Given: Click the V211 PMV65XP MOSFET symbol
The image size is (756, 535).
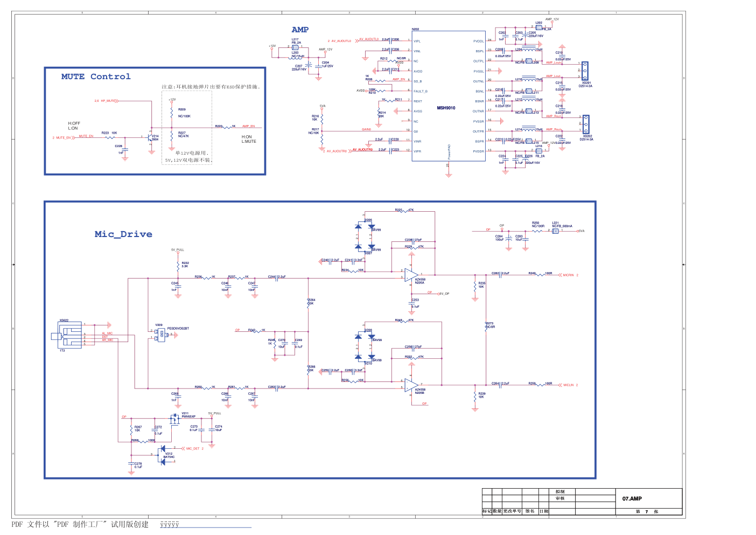Looking at the screenshot, I should click(174, 419).
